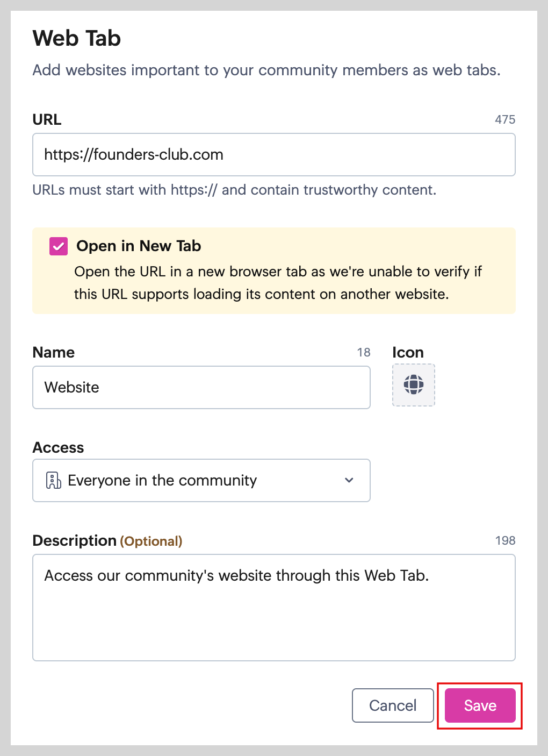Click the https:// requirement hint text
The height and width of the screenshot is (756, 548).
click(x=234, y=190)
